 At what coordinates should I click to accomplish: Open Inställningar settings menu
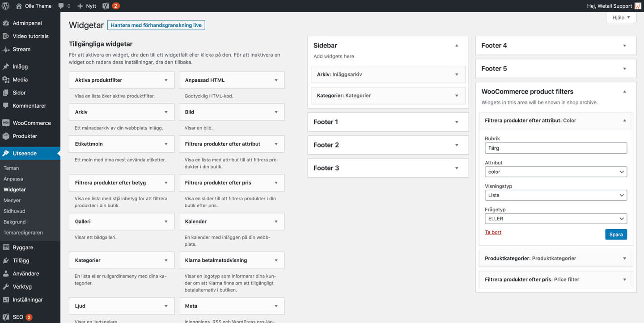[x=28, y=300]
